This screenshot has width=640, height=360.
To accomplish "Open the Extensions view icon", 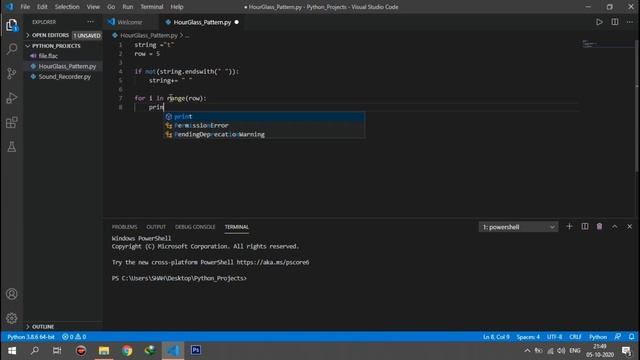I will coord(11,122).
